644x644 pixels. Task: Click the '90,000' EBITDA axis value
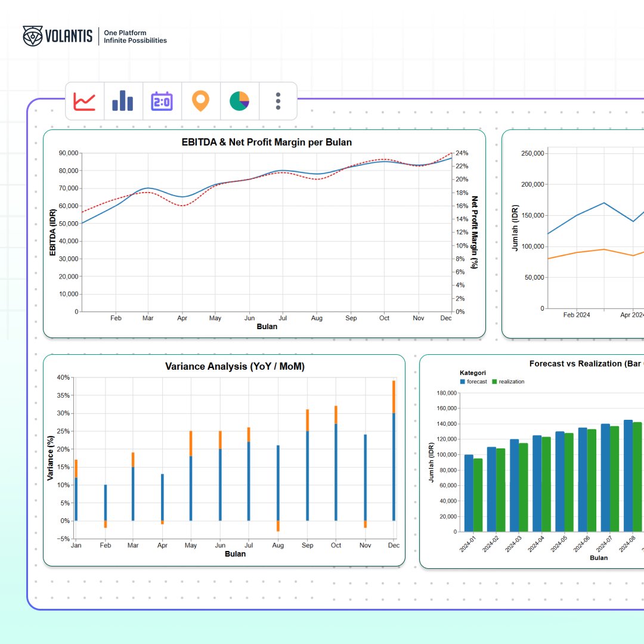tap(69, 153)
